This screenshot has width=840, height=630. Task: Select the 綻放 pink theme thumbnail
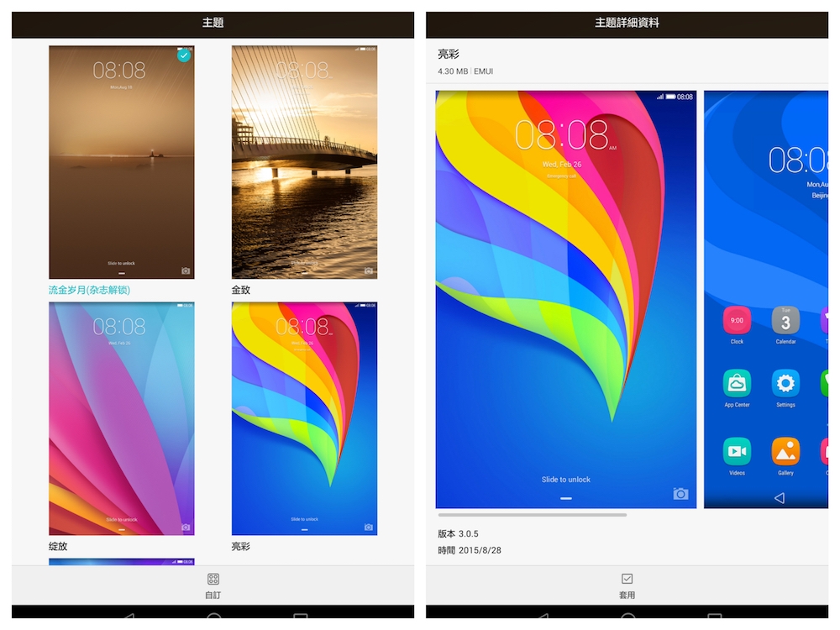point(122,418)
